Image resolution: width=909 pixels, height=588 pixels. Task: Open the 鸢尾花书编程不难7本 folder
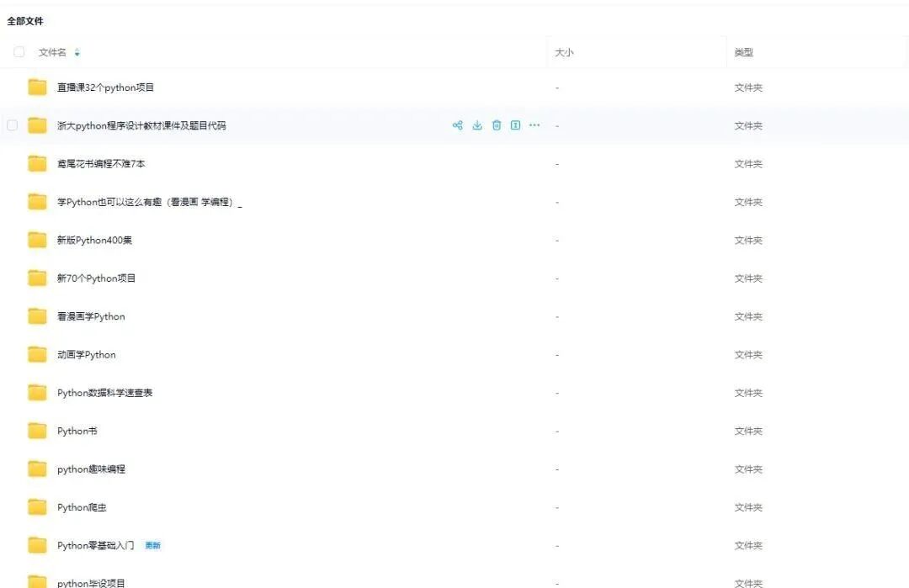(101, 164)
